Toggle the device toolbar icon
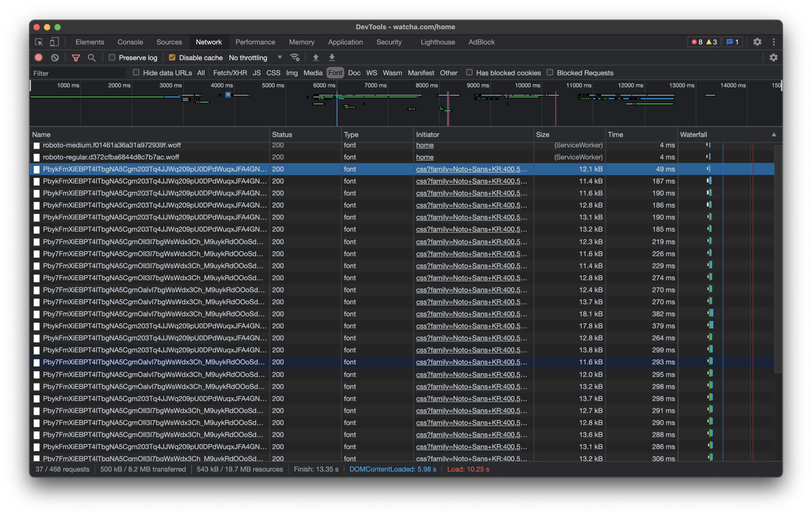Viewport: 812px width, 516px height. (54, 42)
